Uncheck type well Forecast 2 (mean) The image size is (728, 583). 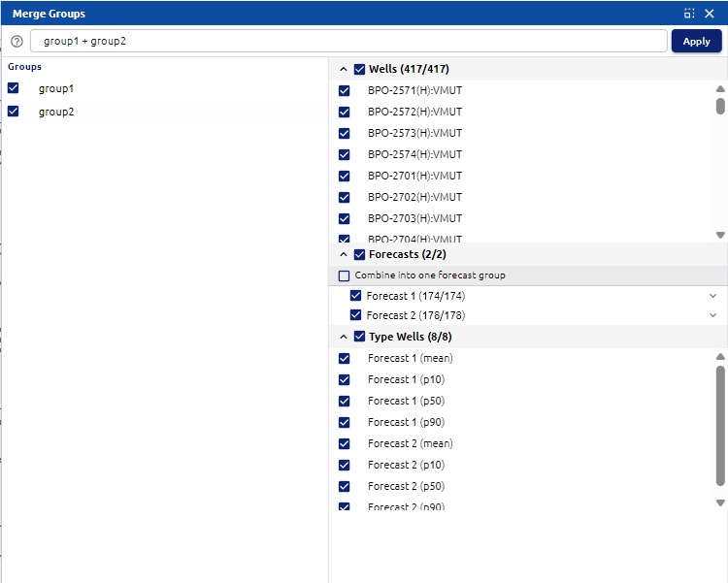[x=344, y=443]
